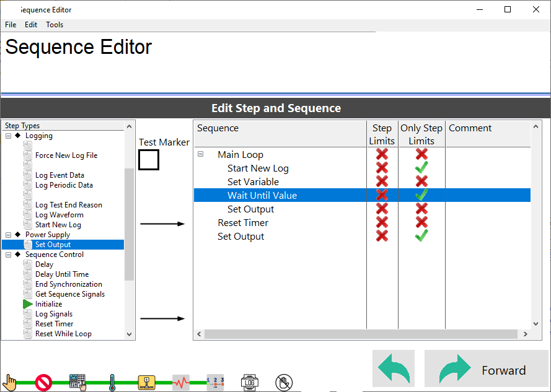Click the crossed-out hand icon

pyautogui.click(x=283, y=382)
